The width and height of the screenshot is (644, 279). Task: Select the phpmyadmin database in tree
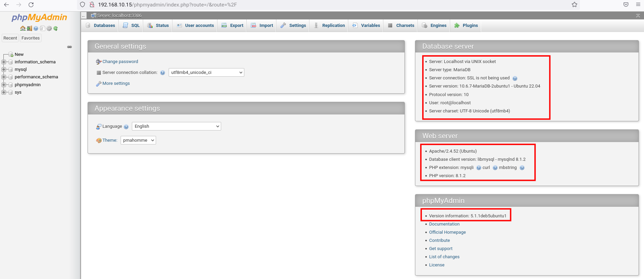point(28,85)
